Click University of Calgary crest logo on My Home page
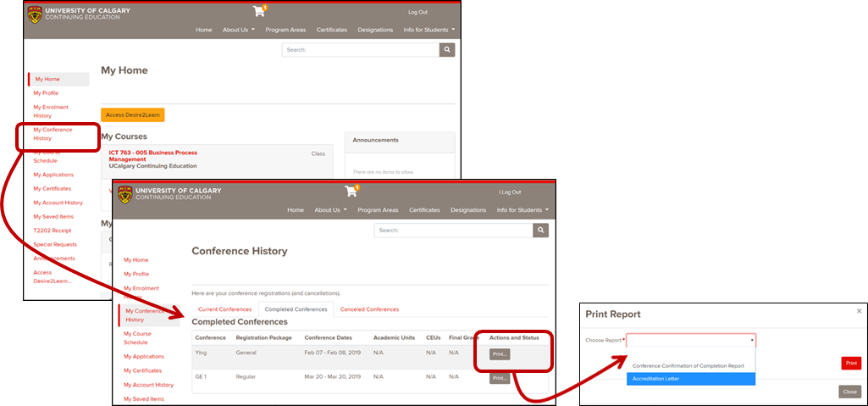The height and width of the screenshot is (406, 868). 34,14
